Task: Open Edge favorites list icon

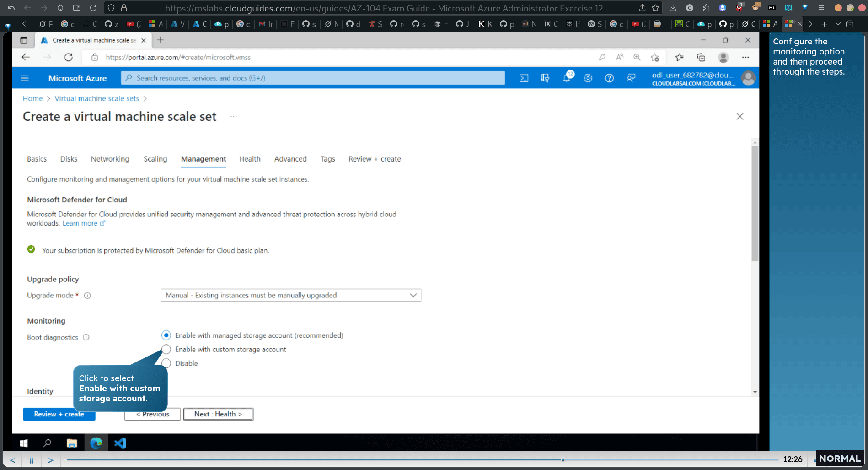Action: 680,57
